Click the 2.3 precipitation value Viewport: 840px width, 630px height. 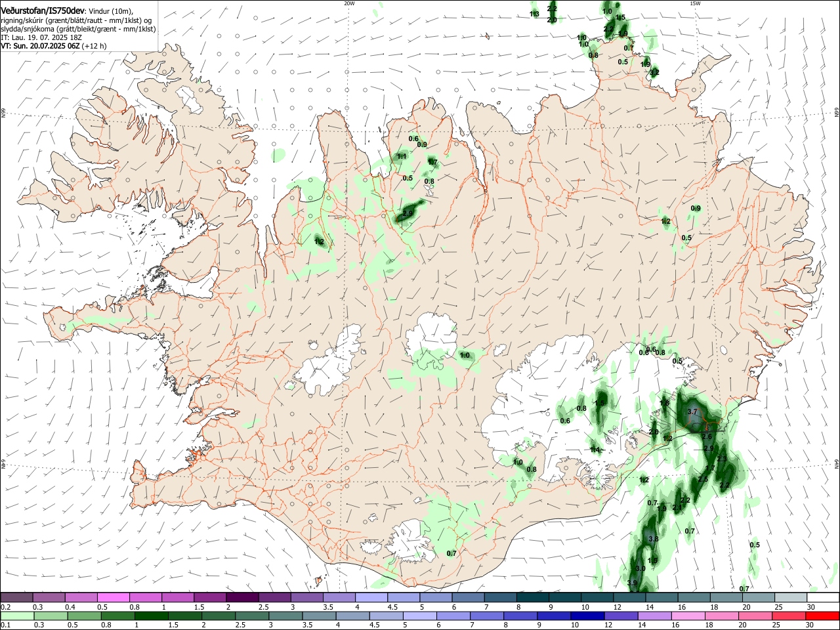(721, 459)
